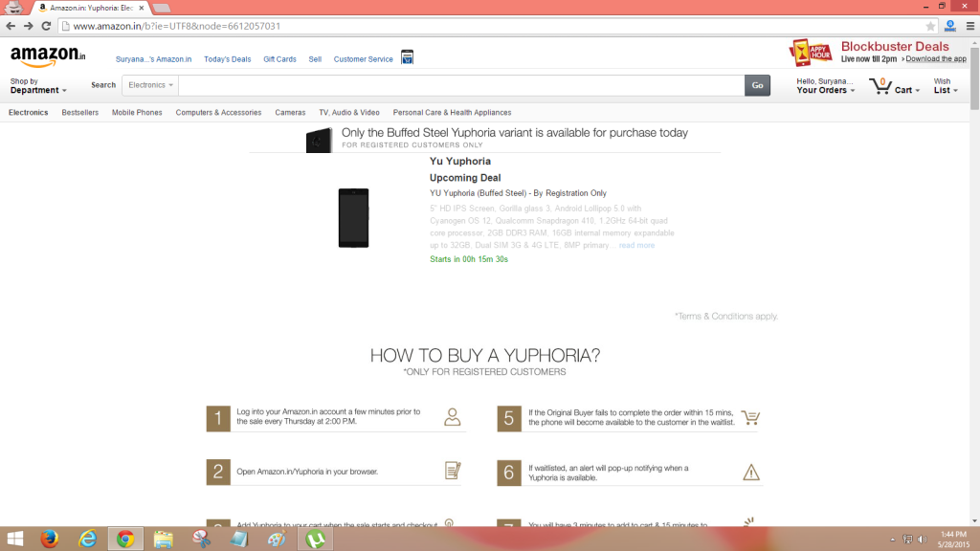
Task: Switch to Chrome in the taskbar
Action: point(125,539)
